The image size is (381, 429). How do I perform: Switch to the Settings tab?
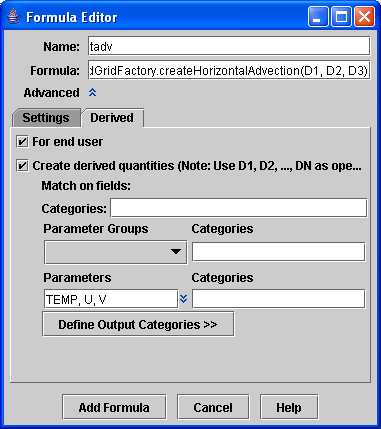click(46, 118)
